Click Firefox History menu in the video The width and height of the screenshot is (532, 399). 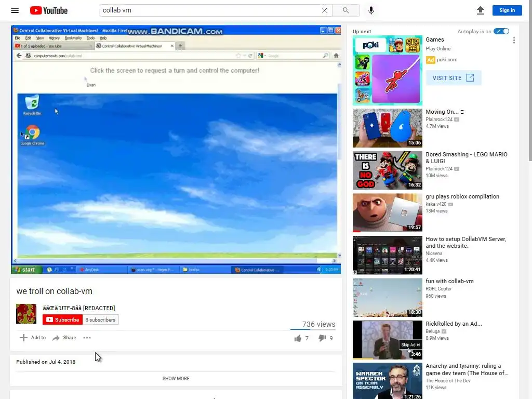point(54,38)
